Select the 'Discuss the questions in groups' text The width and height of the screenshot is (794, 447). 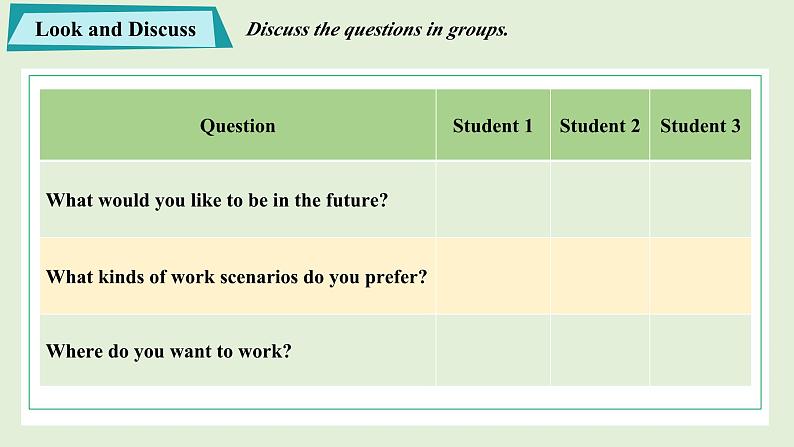click(377, 29)
